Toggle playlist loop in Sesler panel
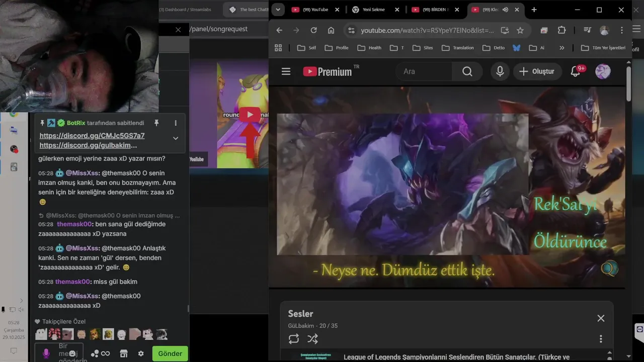The height and width of the screenshot is (362, 644). [294, 339]
